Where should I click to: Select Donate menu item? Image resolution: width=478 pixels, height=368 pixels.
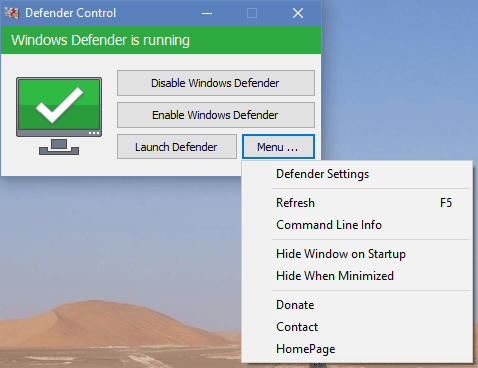coord(357,305)
